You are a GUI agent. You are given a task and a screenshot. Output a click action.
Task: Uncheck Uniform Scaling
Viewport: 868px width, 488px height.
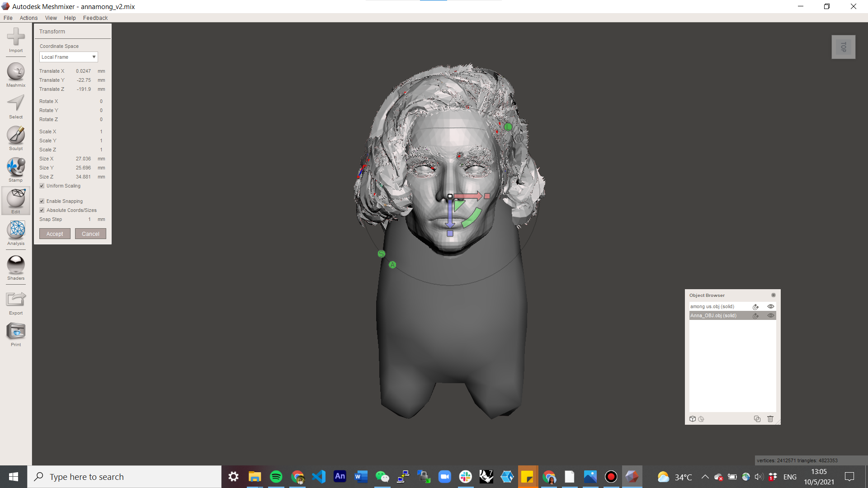tap(42, 186)
